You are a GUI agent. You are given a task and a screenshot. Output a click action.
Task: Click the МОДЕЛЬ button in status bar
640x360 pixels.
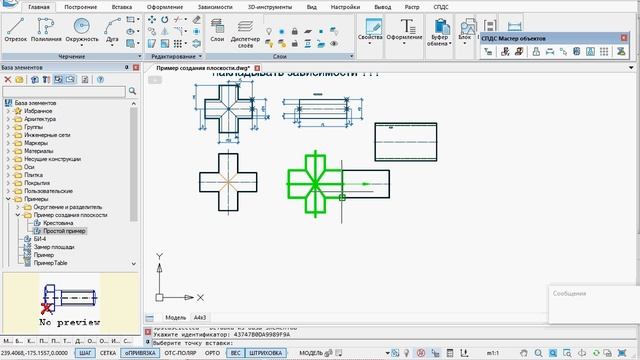pos(311,353)
